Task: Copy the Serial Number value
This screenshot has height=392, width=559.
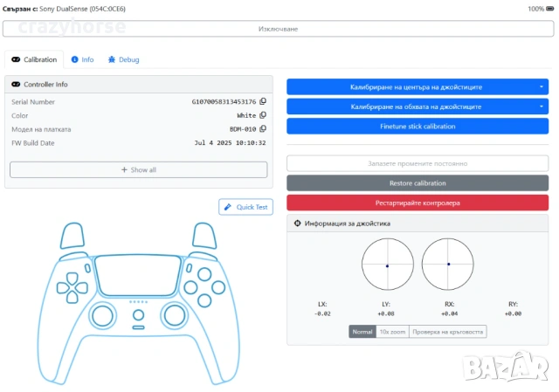Action: (x=263, y=101)
